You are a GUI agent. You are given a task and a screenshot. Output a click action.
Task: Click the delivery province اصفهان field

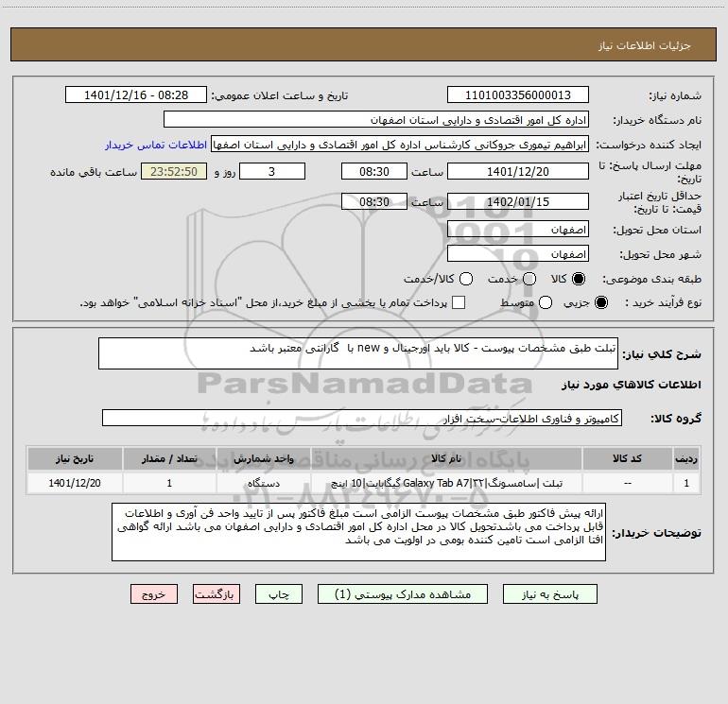(518, 230)
